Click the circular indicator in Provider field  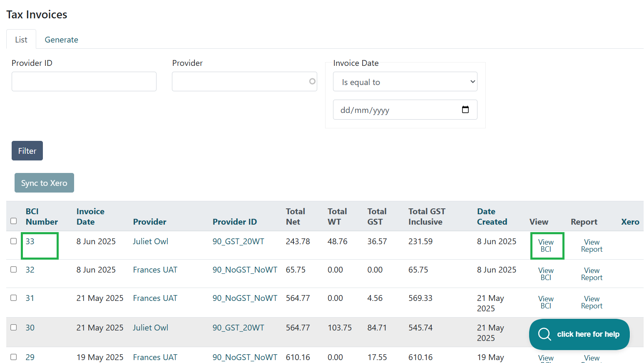(312, 81)
